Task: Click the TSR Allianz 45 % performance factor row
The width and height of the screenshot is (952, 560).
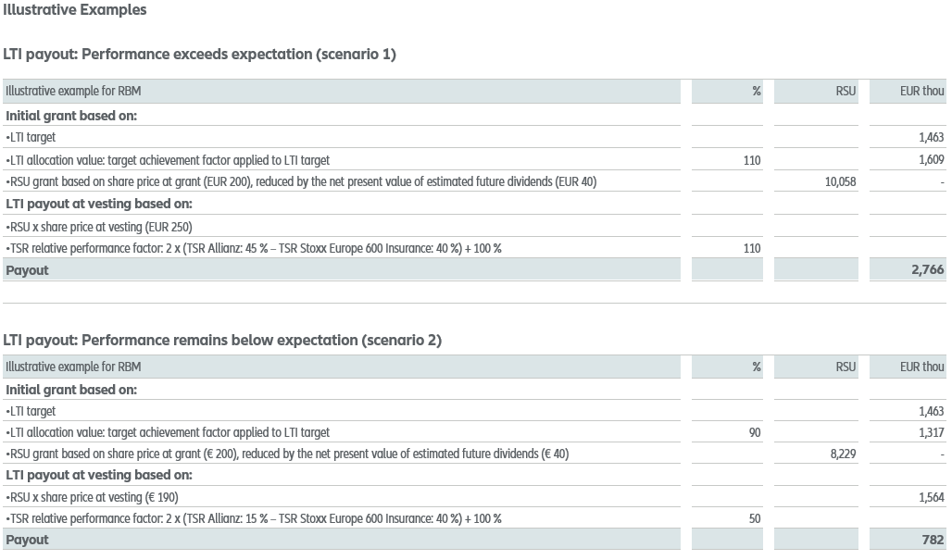Action: tap(254, 248)
